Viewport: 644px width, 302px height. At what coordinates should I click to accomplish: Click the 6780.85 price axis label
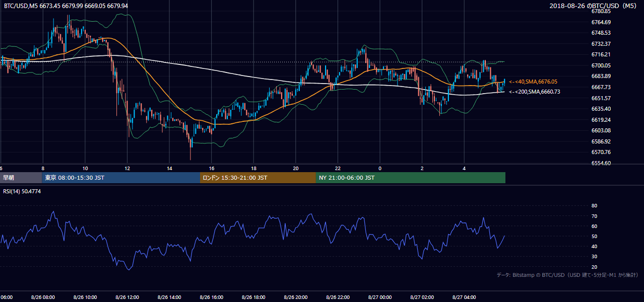click(x=601, y=11)
